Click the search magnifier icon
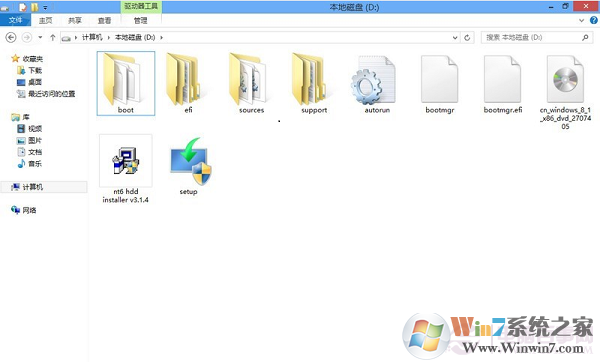This screenshot has width=600, height=362. point(585,38)
